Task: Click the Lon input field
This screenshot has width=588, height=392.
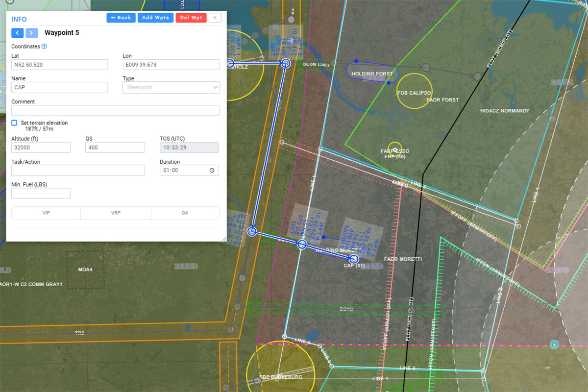Action: point(171,65)
